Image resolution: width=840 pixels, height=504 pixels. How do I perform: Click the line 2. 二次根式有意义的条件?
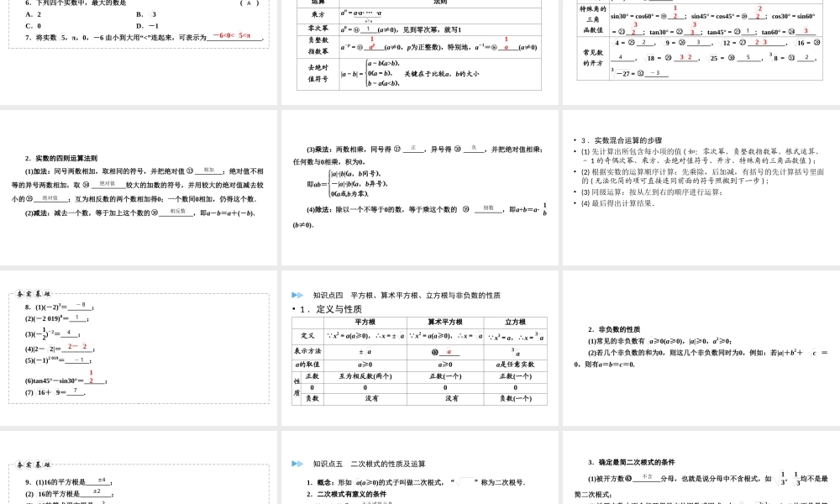tap(347, 494)
